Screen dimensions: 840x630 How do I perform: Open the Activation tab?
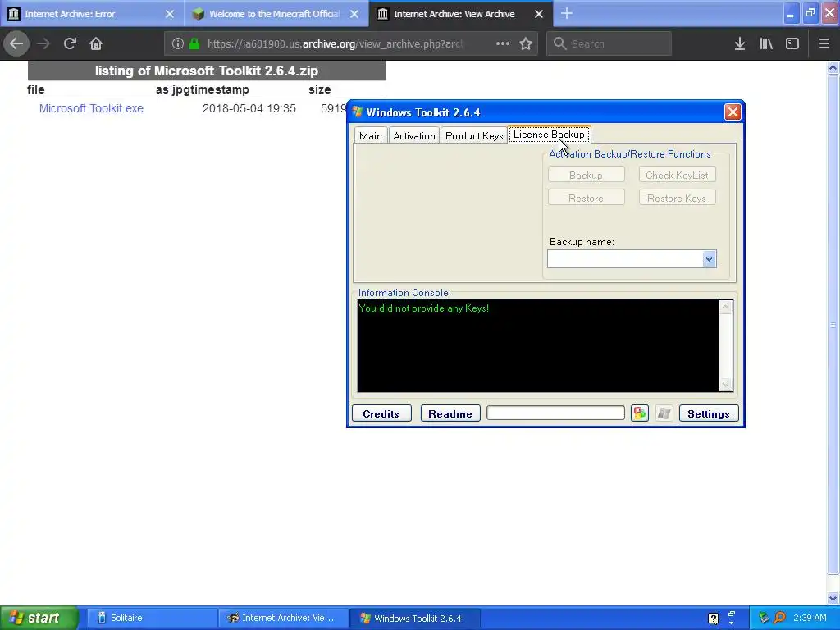pos(414,135)
